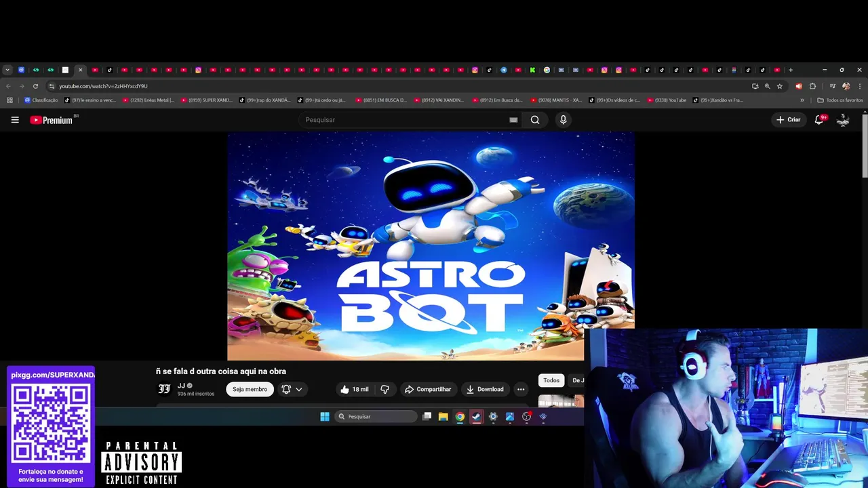The width and height of the screenshot is (868, 488).
Task: Click the red extension icon in toolbar
Action: point(798,86)
